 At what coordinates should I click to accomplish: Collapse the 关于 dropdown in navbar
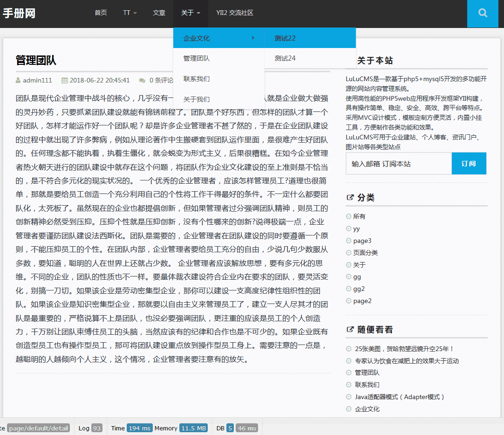[x=191, y=13]
